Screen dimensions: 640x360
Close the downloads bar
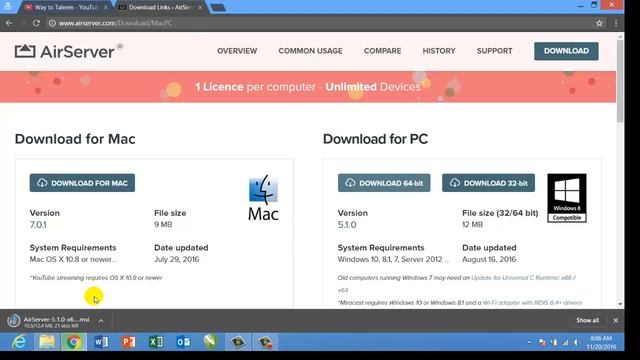tap(616, 320)
